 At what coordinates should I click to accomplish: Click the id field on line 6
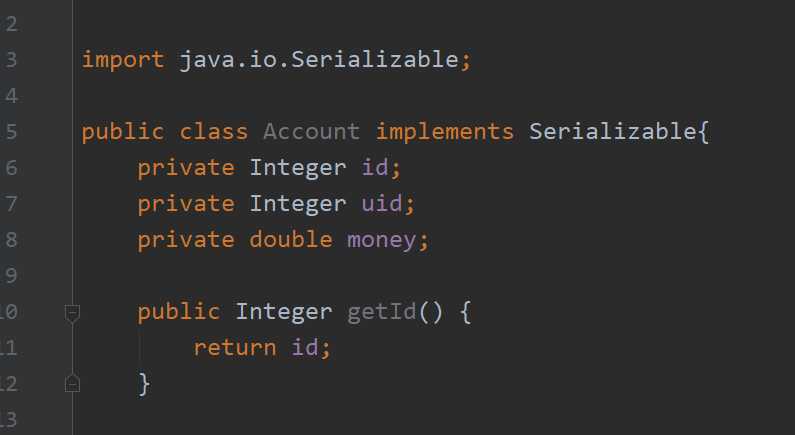click(x=374, y=167)
